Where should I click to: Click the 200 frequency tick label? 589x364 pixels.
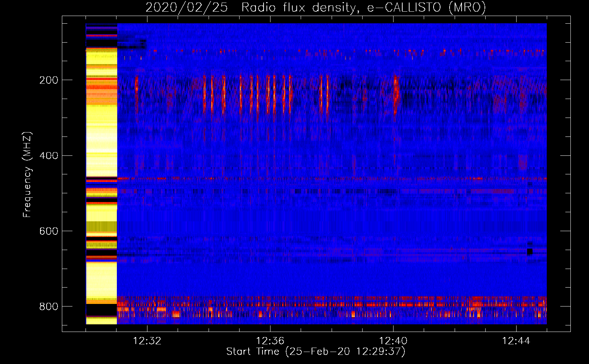(49, 80)
